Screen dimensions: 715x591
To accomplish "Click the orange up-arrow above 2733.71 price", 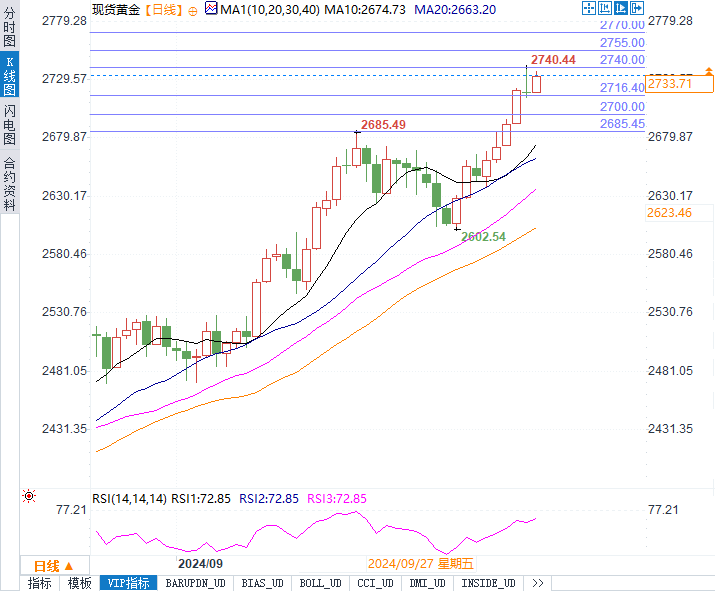I will point(709,71).
